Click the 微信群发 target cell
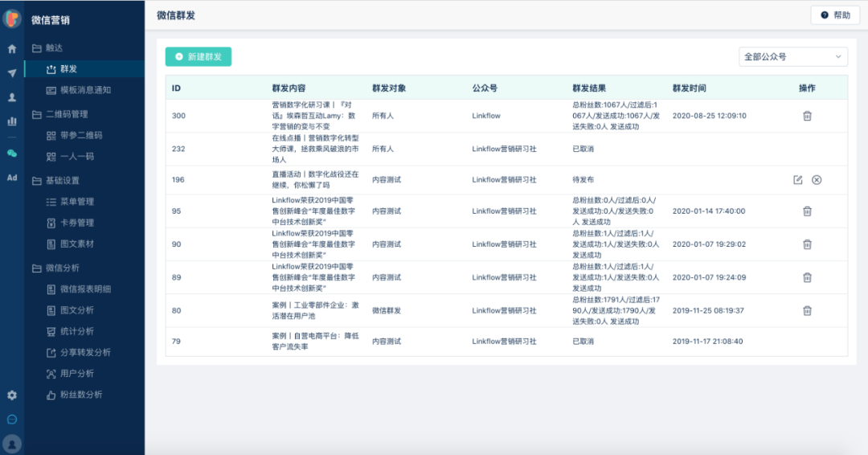The height and width of the screenshot is (455, 868). 386,310
